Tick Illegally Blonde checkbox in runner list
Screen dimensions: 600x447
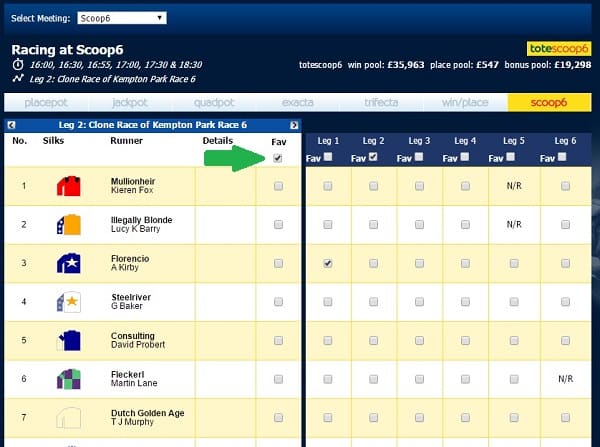pyautogui.click(x=279, y=225)
